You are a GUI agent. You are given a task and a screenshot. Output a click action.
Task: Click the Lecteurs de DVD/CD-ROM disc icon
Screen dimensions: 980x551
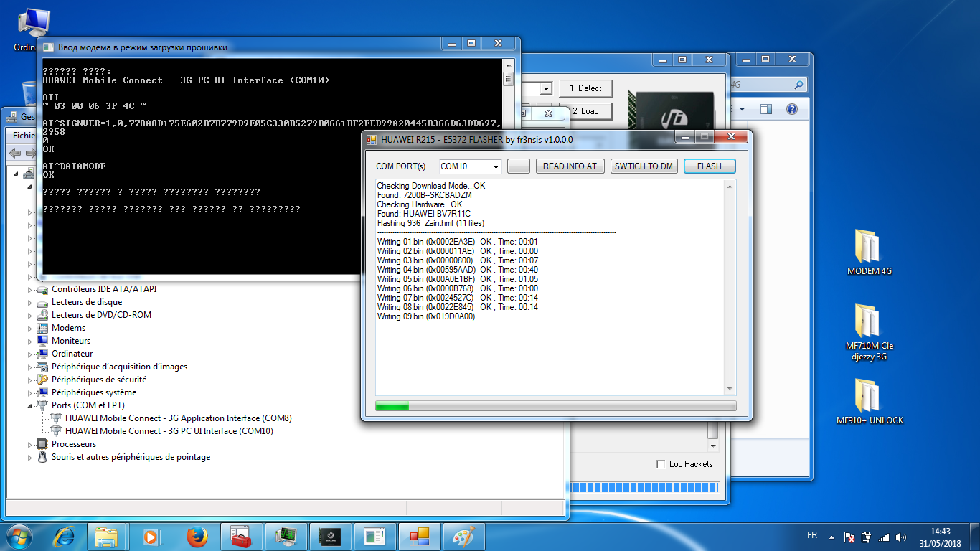point(42,315)
